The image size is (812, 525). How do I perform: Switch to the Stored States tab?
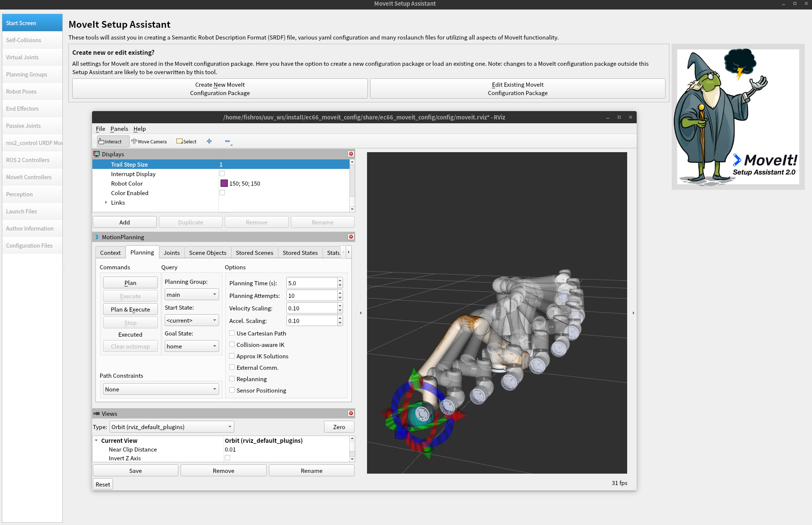point(300,253)
